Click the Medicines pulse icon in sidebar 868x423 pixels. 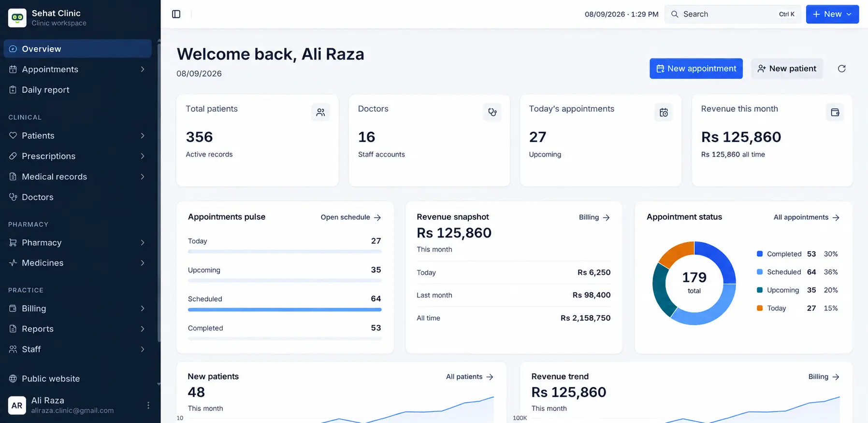(13, 263)
